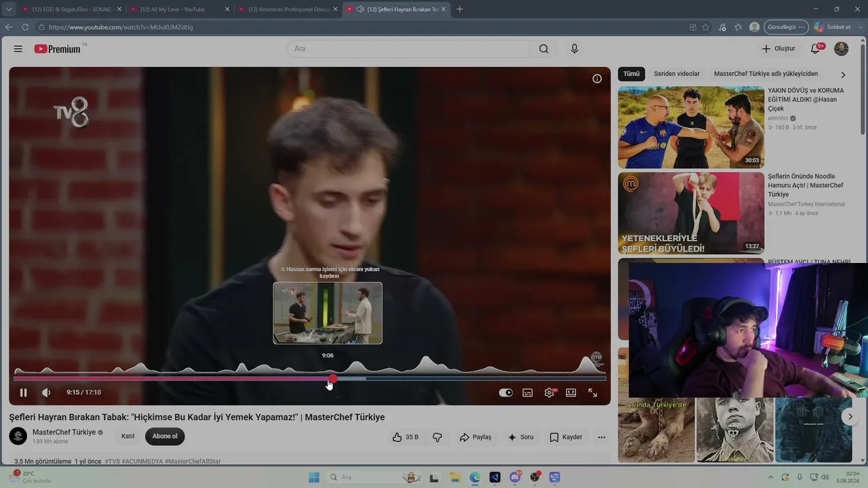Open OBS Studio from the taskbar

[535, 477]
